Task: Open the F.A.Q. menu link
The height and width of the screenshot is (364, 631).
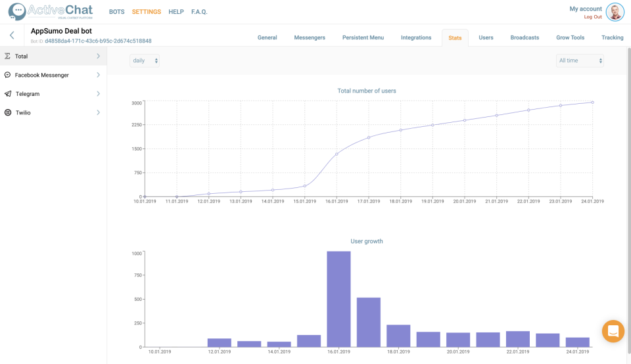Action: coord(199,12)
